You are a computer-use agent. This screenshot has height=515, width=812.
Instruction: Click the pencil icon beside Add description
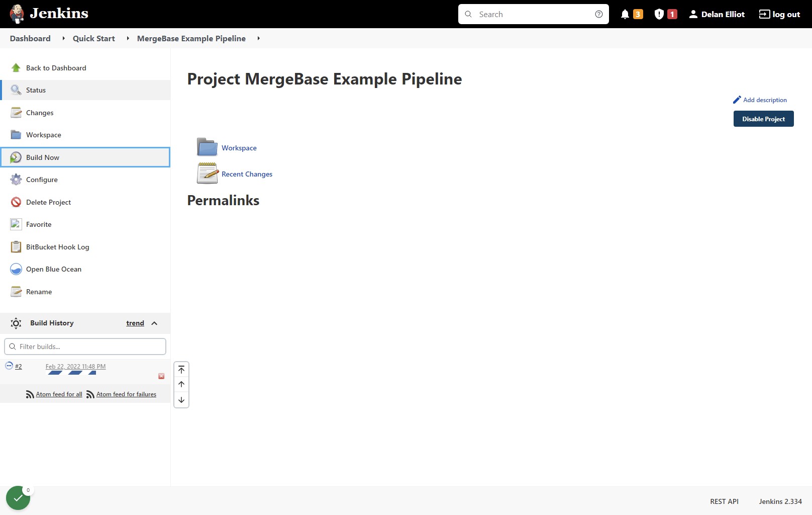click(x=737, y=100)
